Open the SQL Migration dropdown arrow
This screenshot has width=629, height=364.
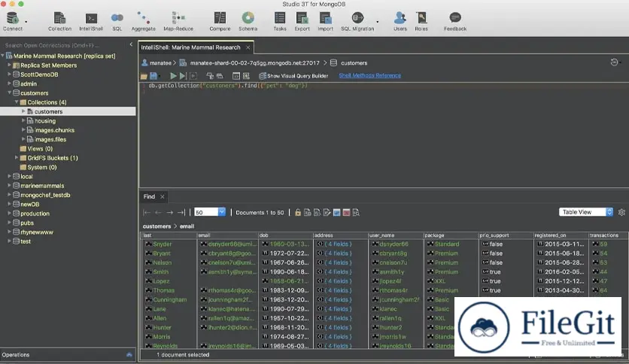(377, 22)
